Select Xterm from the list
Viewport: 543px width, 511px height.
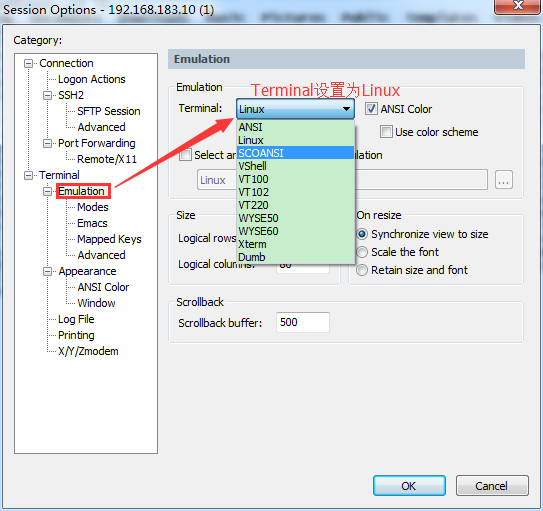point(295,244)
